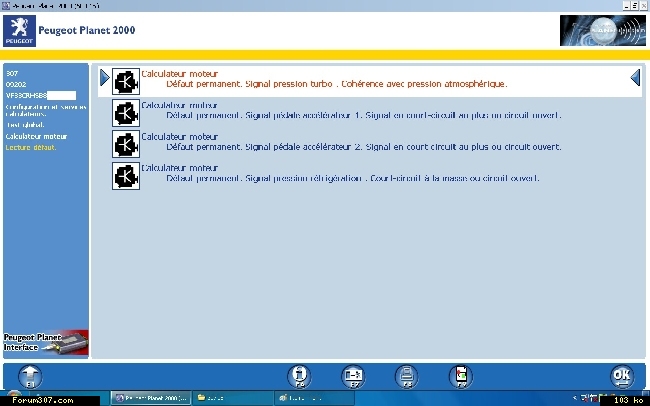Click engine icon of refrigeration pressure fault

coord(126,176)
